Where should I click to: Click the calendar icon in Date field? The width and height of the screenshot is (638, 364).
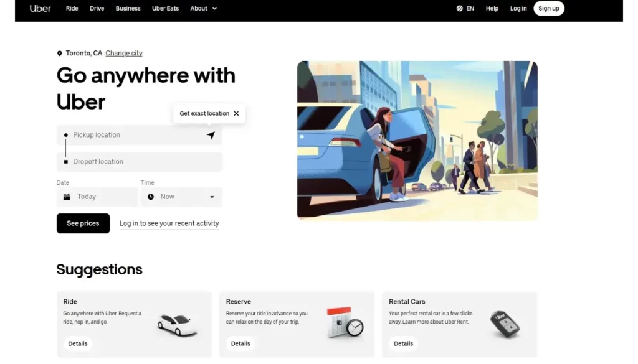coord(67,197)
